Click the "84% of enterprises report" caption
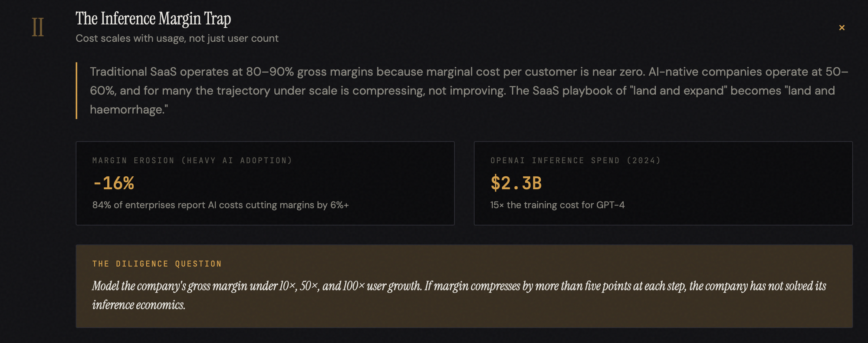This screenshot has width=868, height=343. coord(220,205)
